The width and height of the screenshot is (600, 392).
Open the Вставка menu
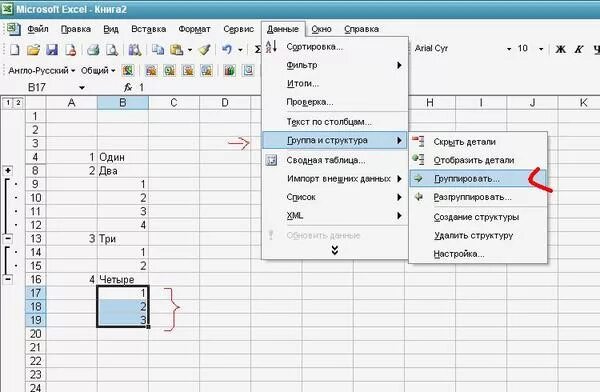pyautogui.click(x=148, y=29)
